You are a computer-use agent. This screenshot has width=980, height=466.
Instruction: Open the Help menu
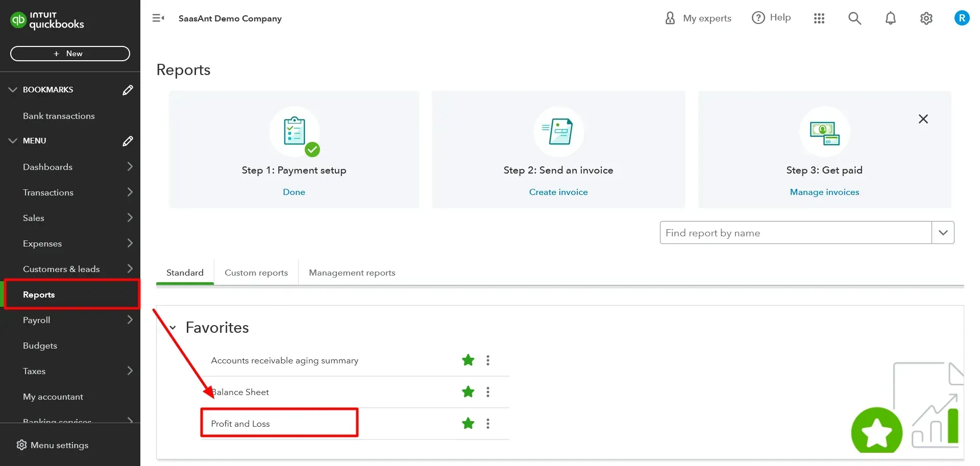tap(771, 18)
